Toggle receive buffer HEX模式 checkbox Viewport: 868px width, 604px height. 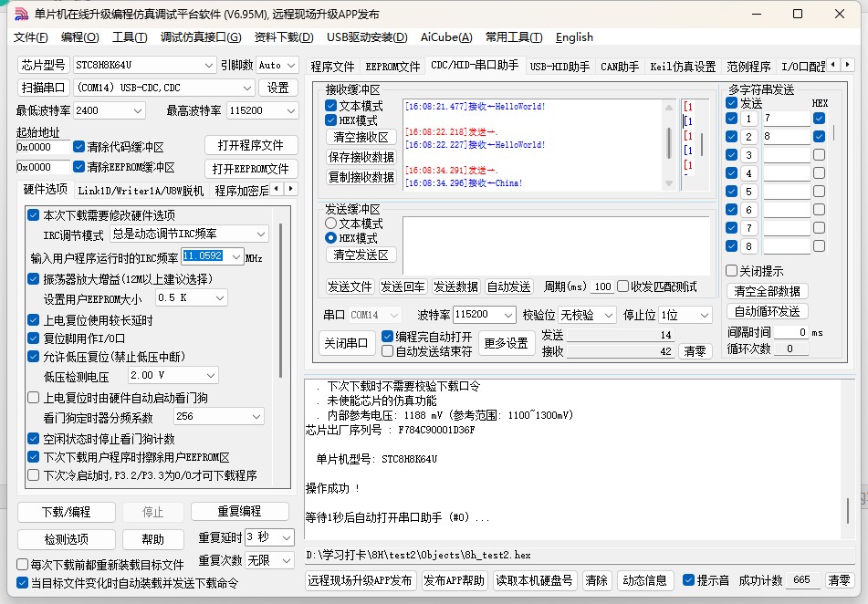click(x=331, y=120)
